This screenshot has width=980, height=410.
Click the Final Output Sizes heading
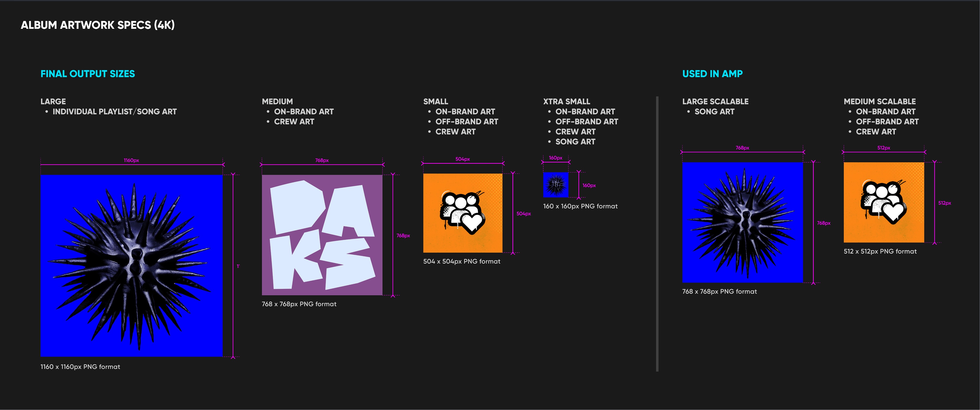tap(88, 74)
